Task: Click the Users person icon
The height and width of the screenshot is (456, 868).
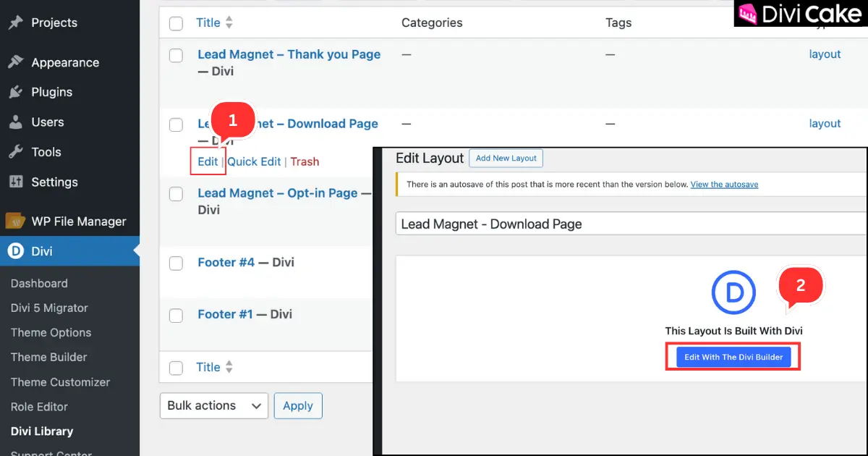Action: coord(15,122)
